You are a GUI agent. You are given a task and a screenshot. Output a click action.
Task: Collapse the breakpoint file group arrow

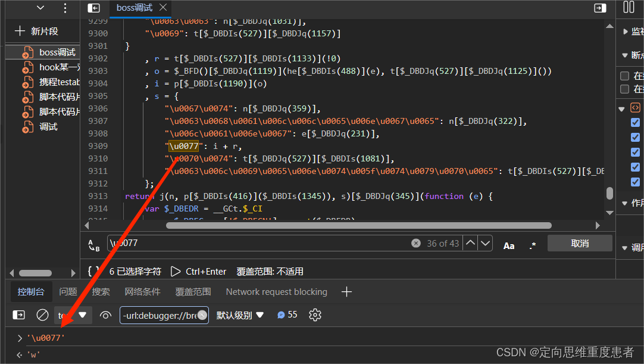tap(622, 109)
